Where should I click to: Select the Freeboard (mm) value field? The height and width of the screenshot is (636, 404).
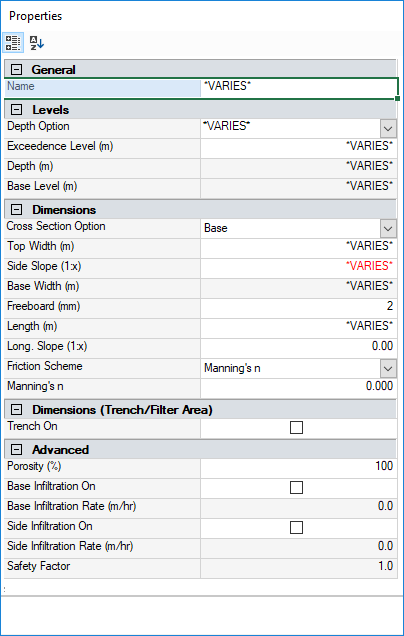point(299,307)
